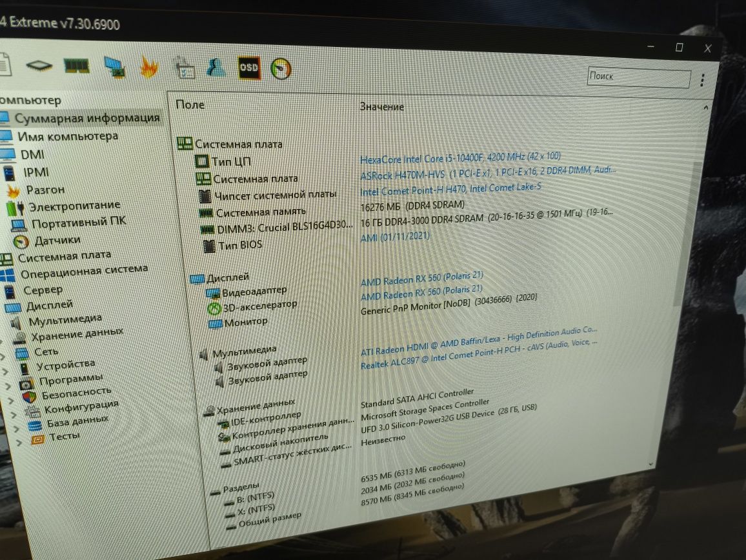Image resolution: width=746 pixels, height=560 pixels.
Task: Click the Значение column header
Action: pos(381,106)
